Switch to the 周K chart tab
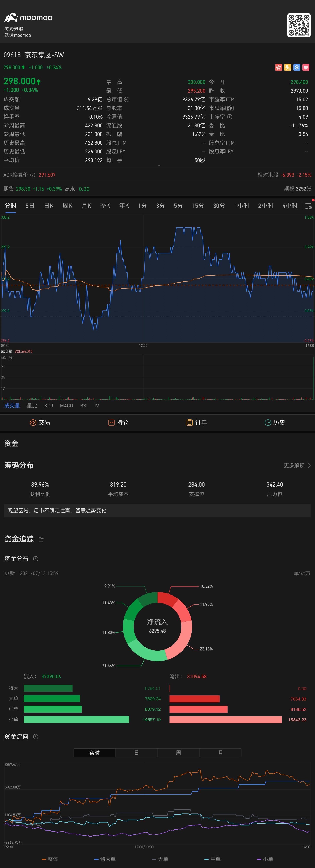This screenshot has height=868, width=315. pos(67,206)
